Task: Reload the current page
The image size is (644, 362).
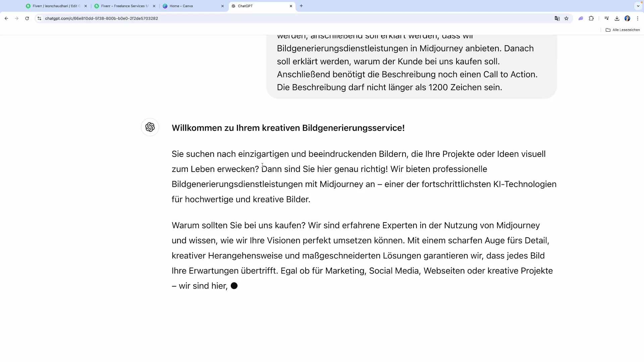Action: (27, 18)
